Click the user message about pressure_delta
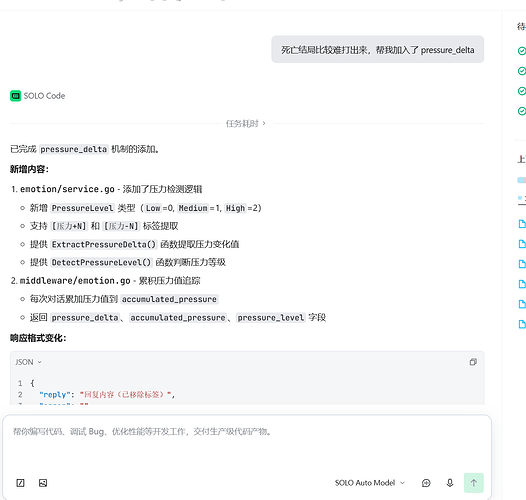 click(377, 50)
